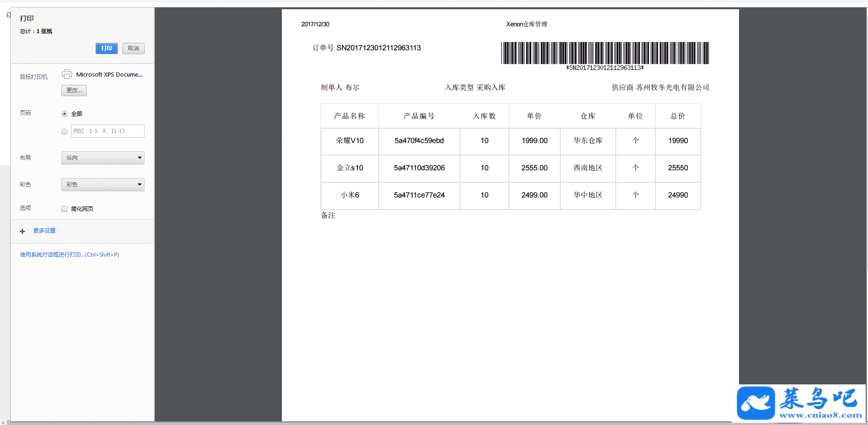The width and height of the screenshot is (868, 425).
Task: Click the order number SN201712301211296​3113 text
Action: tap(378, 48)
